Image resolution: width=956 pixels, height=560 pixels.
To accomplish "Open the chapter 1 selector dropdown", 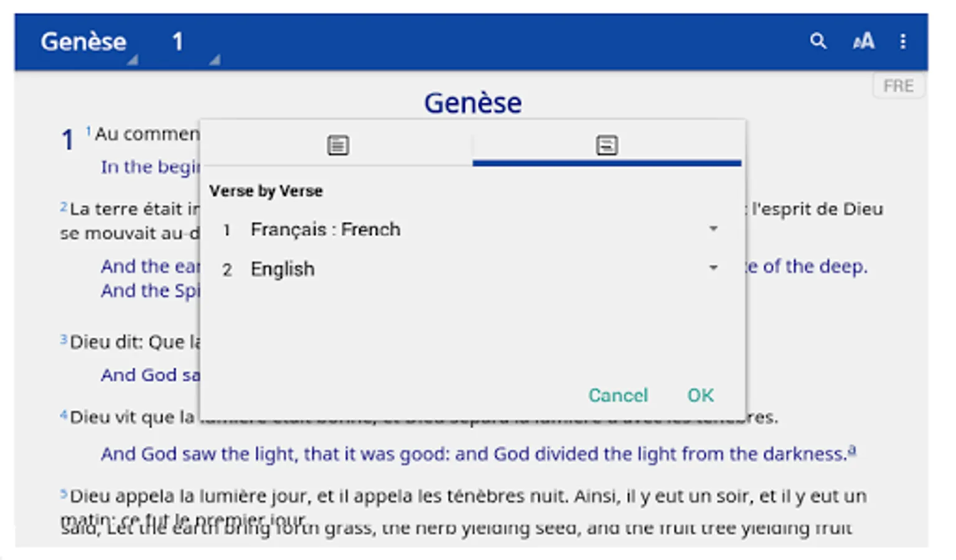I will click(179, 42).
